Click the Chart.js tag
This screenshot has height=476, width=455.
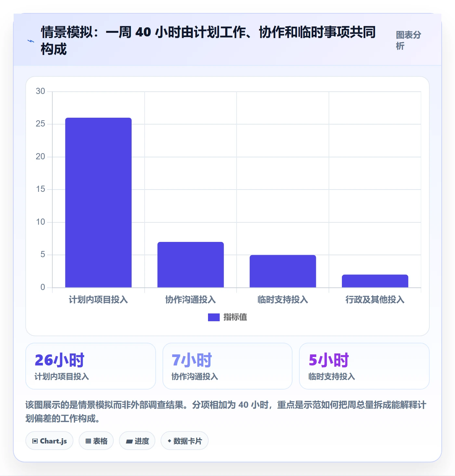[x=49, y=441]
